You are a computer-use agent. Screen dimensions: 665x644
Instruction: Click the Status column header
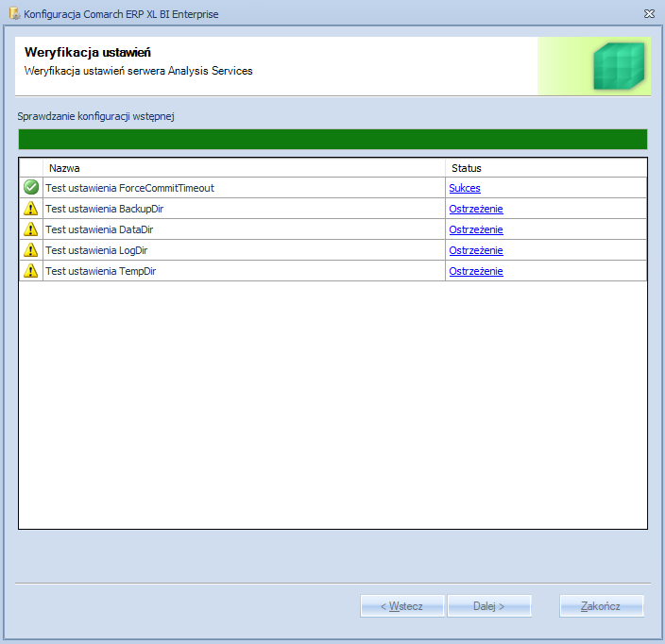tap(546, 168)
